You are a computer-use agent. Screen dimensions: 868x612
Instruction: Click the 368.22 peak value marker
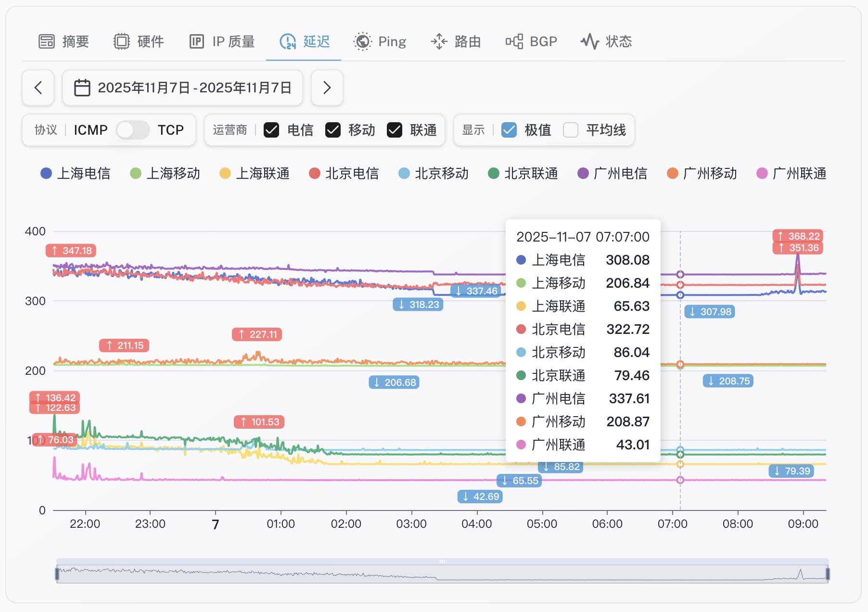(x=798, y=236)
